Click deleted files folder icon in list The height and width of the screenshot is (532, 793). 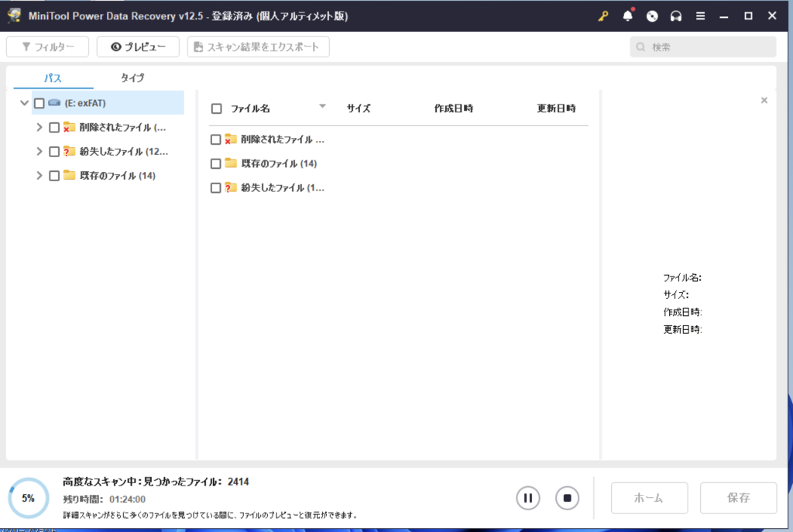pyautogui.click(x=231, y=139)
